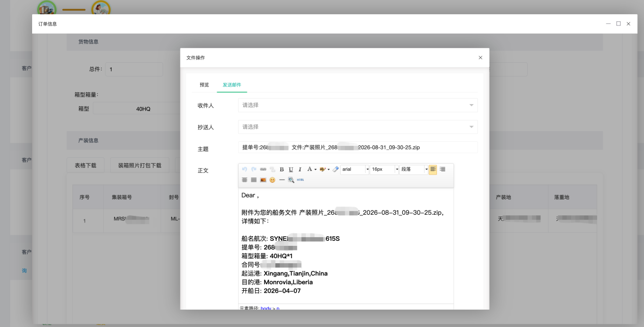Open highlight color dropdown arrow

coord(328,169)
